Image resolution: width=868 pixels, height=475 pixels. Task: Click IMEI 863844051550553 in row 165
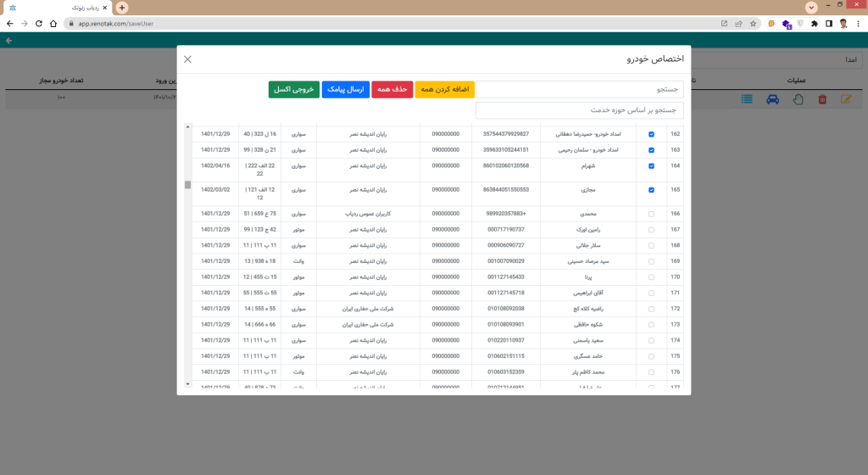[x=506, y=189]
